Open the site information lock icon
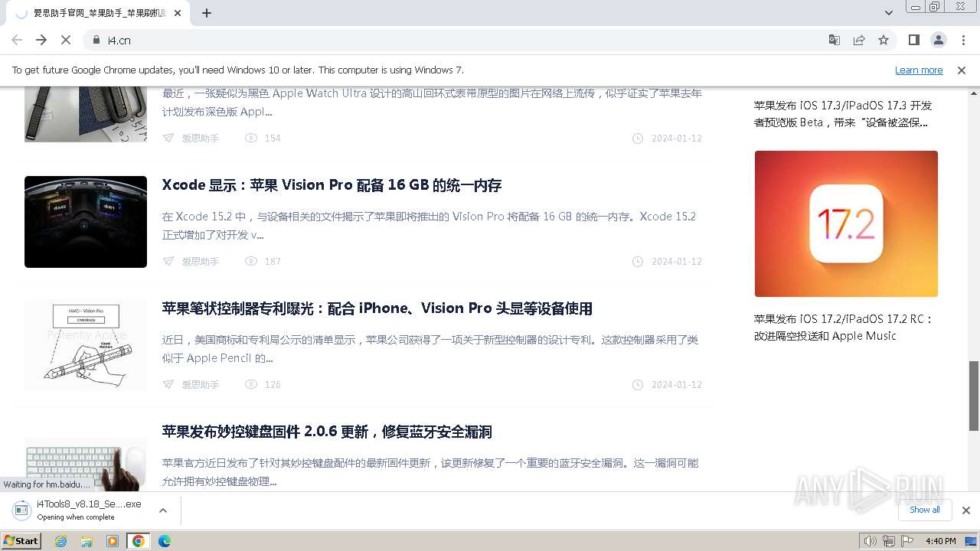The image size is (980, 551). point(96,40)
